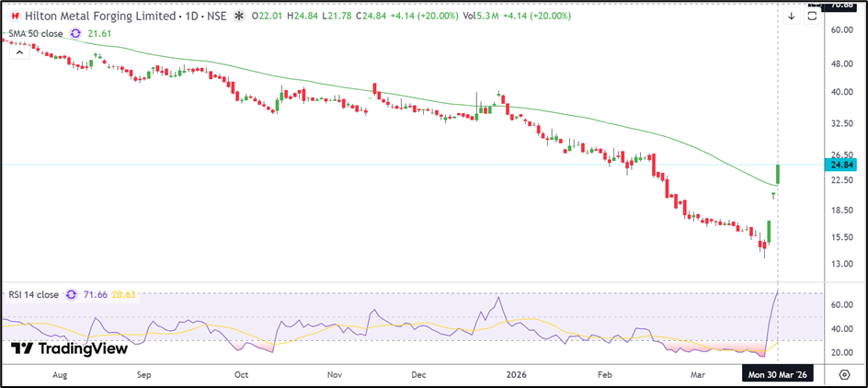Select the RSI 14 close indicator label
The width and height of the screenshot is (868, 388).
click(32, 295)
